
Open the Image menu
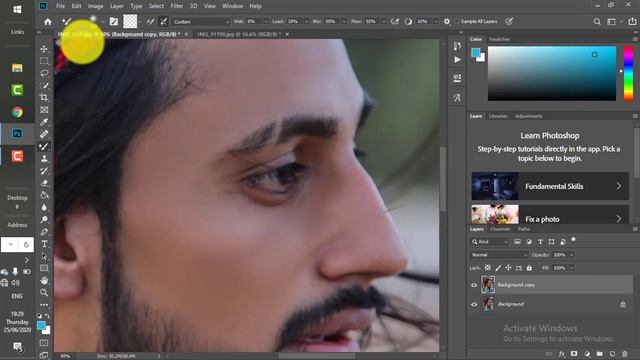coord(96,6)
